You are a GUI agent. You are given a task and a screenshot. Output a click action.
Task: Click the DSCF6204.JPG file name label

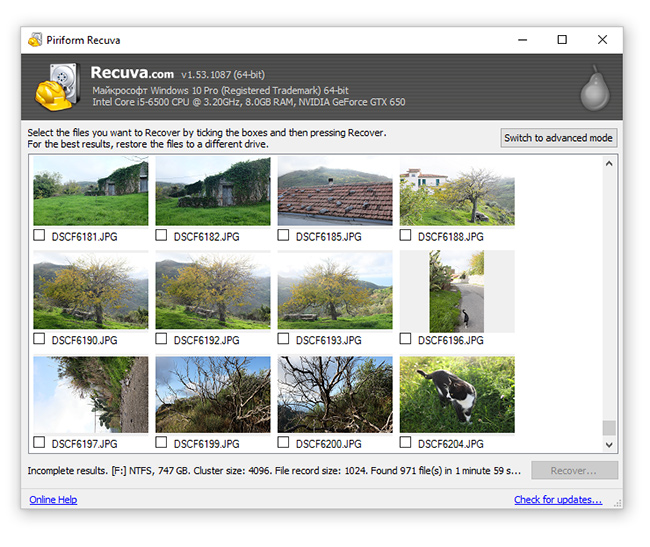click(x=451, y=444)
